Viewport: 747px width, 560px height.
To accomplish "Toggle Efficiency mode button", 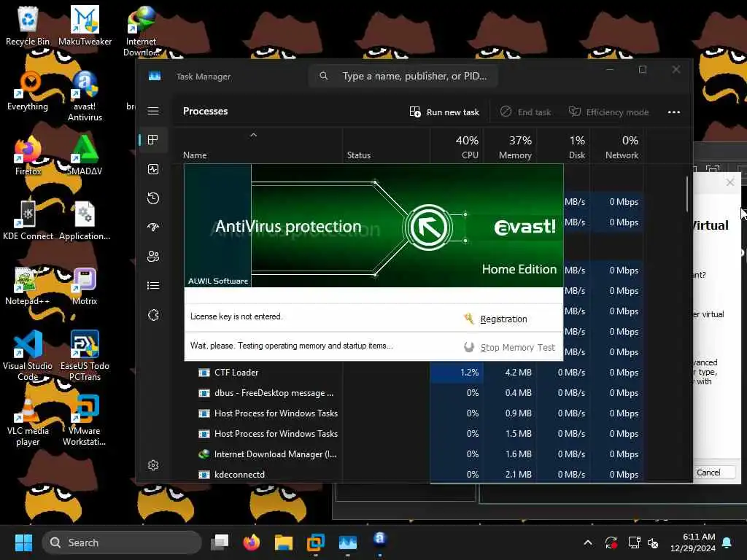I will click(608, 112).
